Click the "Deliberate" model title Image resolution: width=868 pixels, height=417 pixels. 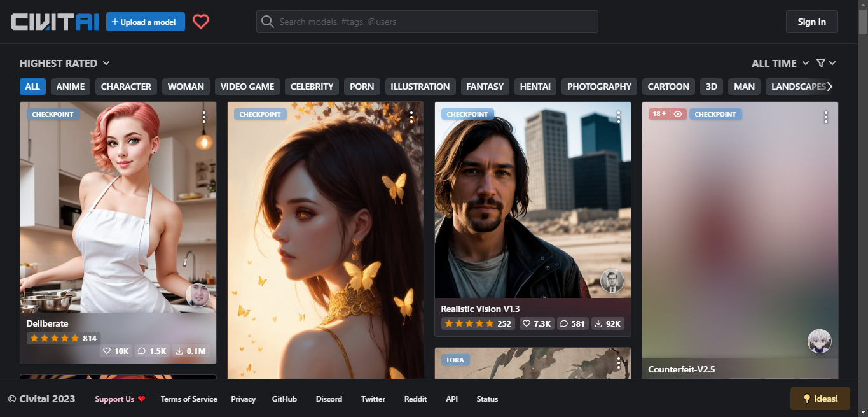[47, 323]
